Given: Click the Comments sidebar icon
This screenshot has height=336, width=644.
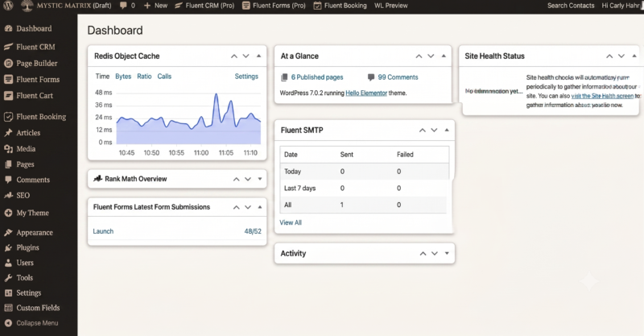Looking at the screenshot, I should pos(8,180).
